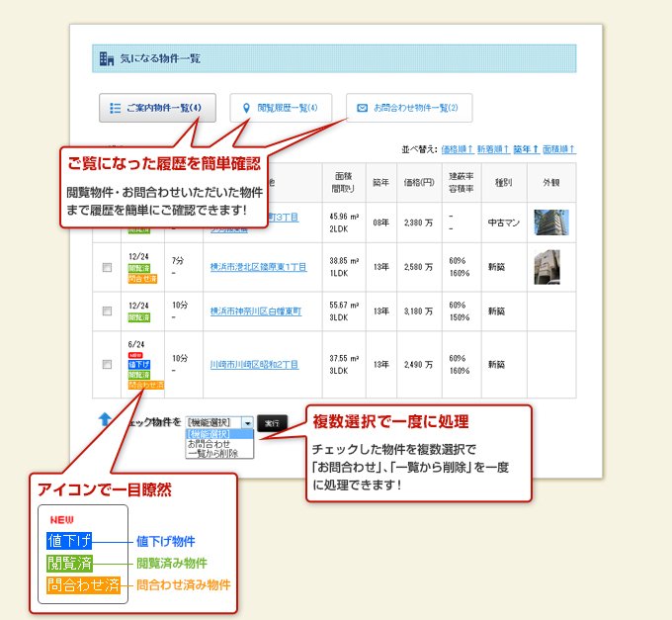Click the building icon beside 気になる物件一覧
The height and width of the screenshot is (620, 672).
(x=107, y=58)
